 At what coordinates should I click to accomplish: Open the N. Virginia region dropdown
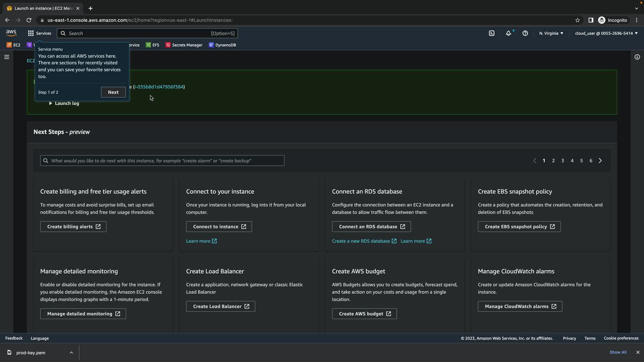(x=551, y=33)
